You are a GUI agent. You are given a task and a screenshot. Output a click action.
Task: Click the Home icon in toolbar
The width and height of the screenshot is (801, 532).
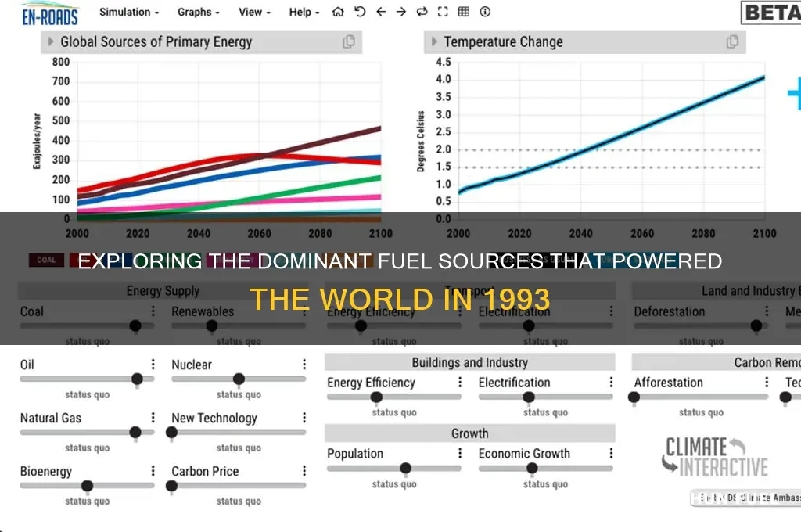click(338, 12)
